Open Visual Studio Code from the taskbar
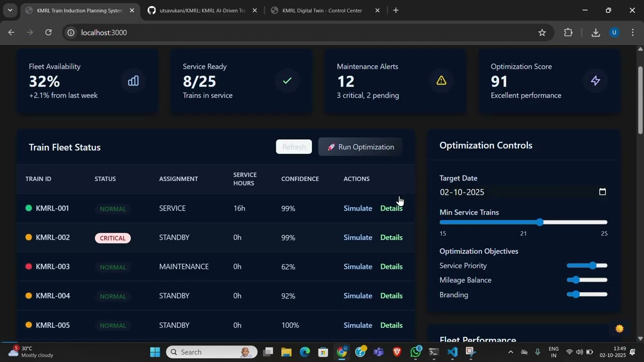 coord(452,352)
